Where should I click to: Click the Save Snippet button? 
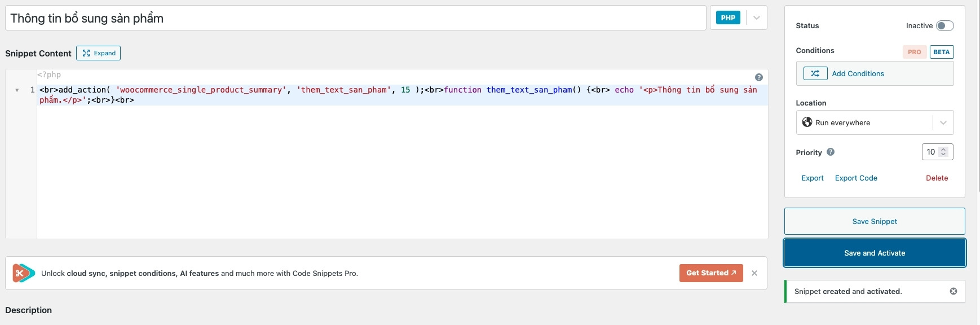[x=875, y=221]
